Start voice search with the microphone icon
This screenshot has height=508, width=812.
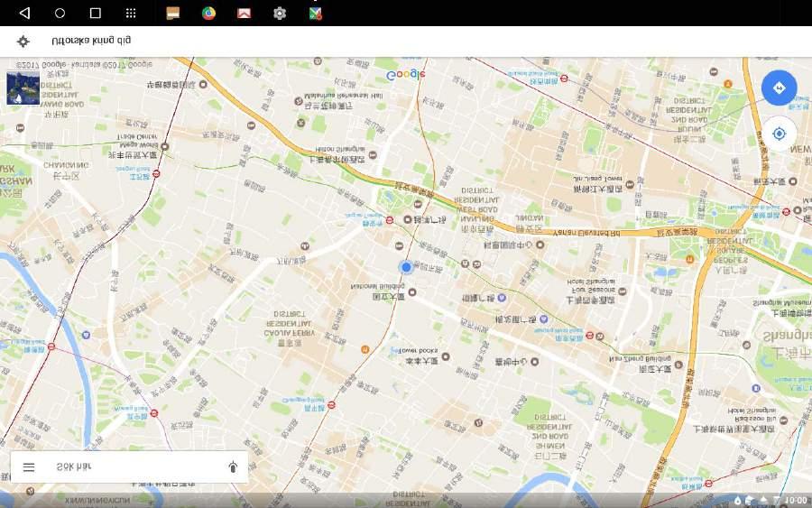point(233,467)
